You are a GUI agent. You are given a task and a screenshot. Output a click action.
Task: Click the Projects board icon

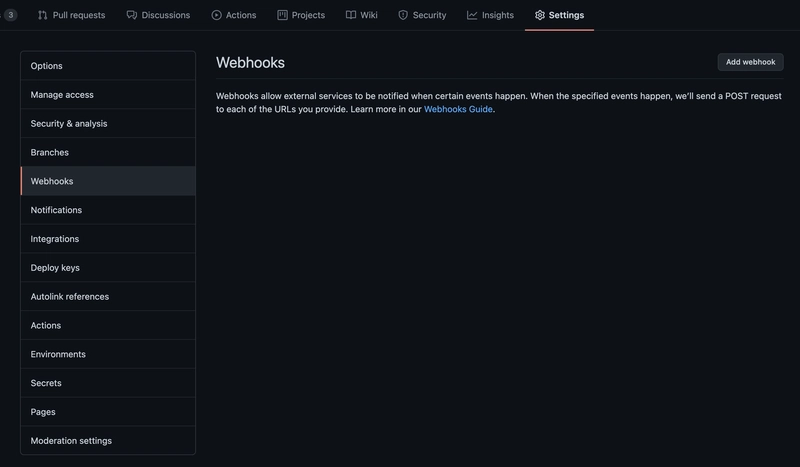(x=282, y=15)
